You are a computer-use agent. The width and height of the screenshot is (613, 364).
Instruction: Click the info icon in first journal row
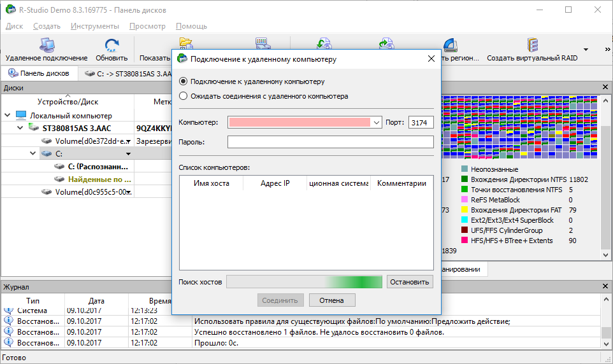(x=8, y=311)
